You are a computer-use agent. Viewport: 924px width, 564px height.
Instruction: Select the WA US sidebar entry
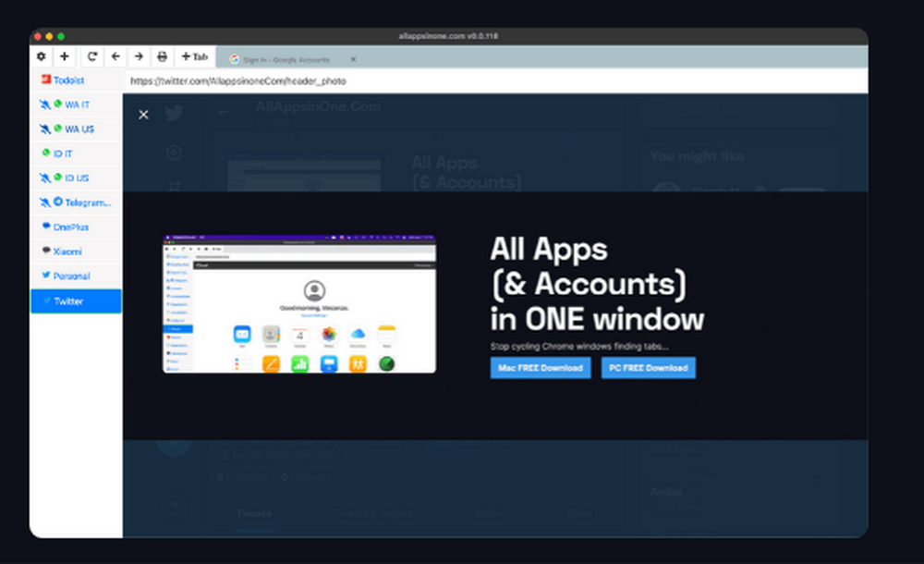[x=76, y=129]
